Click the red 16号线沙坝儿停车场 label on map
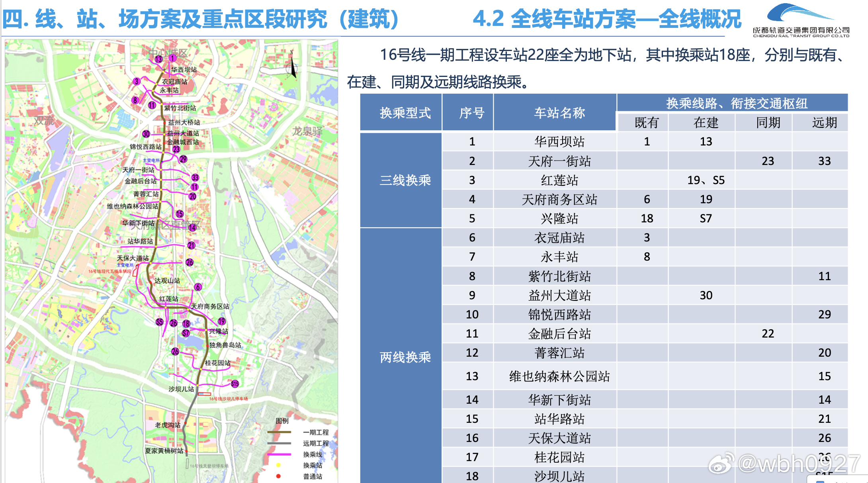Viewport: 868px width, 483px height. [229, 399]
